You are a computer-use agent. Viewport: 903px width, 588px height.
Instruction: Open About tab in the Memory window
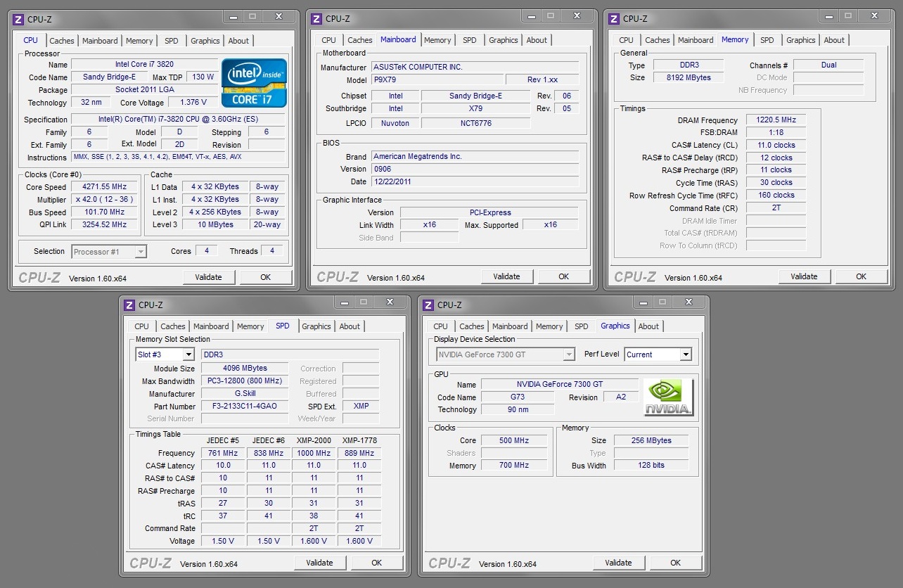pyautogui.click(x=834, y=40)
